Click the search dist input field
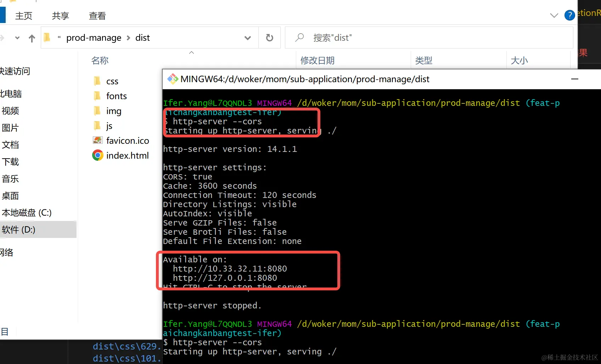 coord(429,38)
